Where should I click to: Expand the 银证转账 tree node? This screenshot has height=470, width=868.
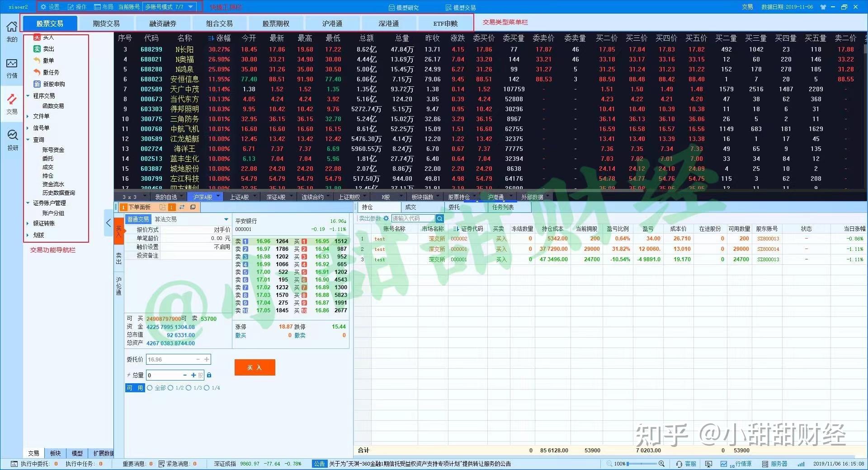tap(28, 223)
